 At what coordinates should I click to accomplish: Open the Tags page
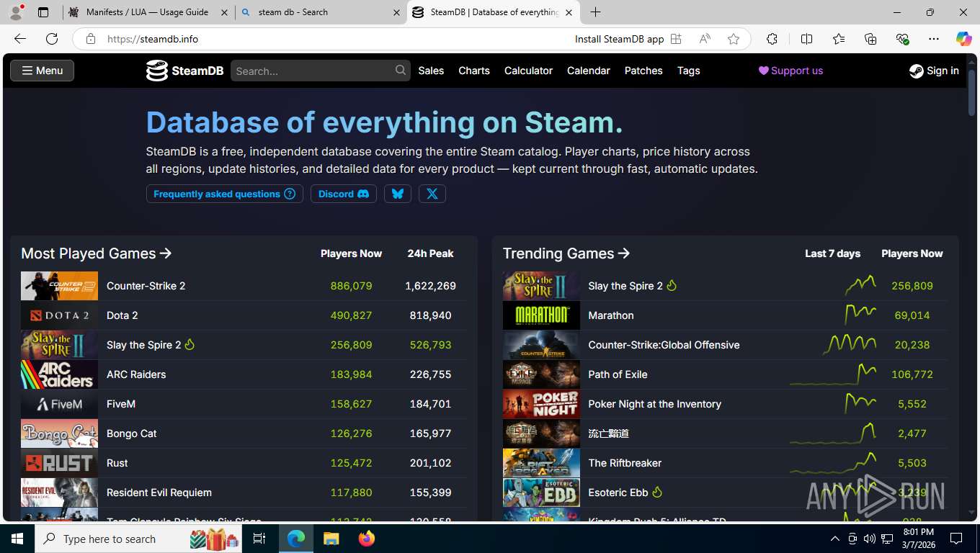point(689,71)
